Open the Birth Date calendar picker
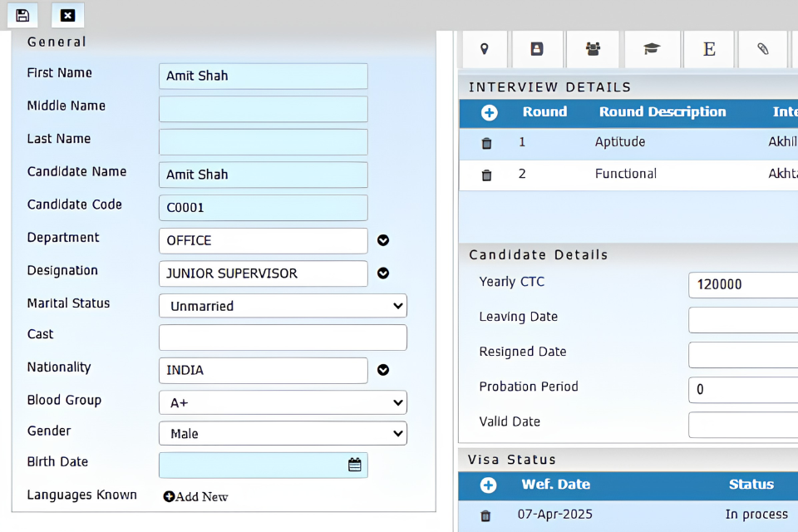 pyautogui.click(x=355, y=465)
